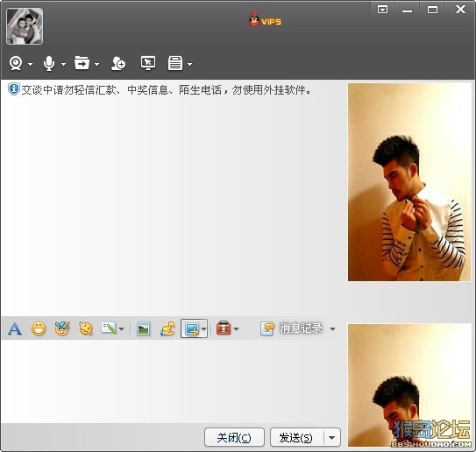Image resolution: width=476 pixels, height=452 pixels.
Task: Choose an emoticon from the smiley icon
Action: (39, 328)
